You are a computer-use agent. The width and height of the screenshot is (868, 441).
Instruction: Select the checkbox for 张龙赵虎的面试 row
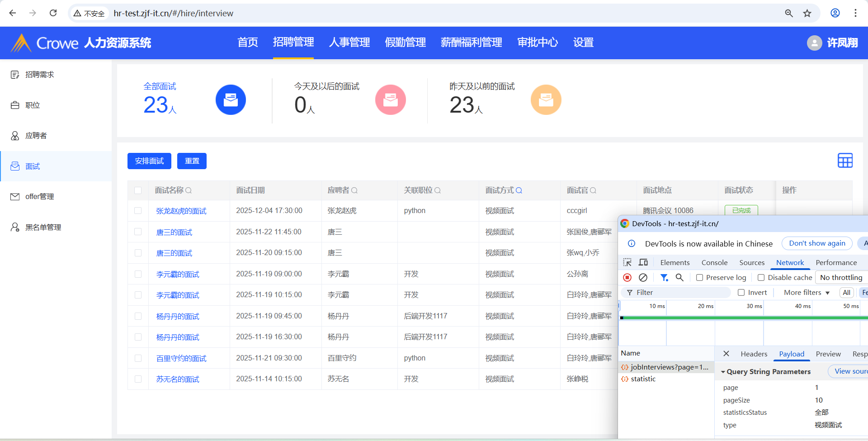tap(138, 211)
